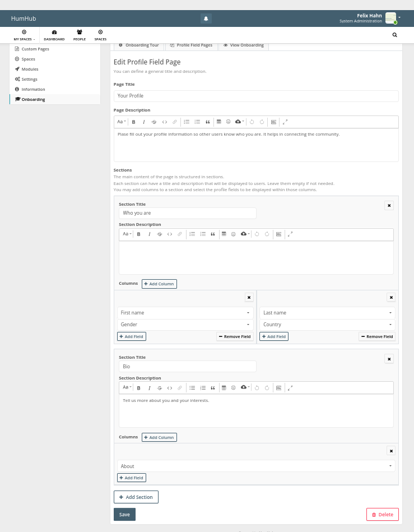The image size is (414, 532).
Task: Remove the 'Who you are' section
Action: [389, 206]
